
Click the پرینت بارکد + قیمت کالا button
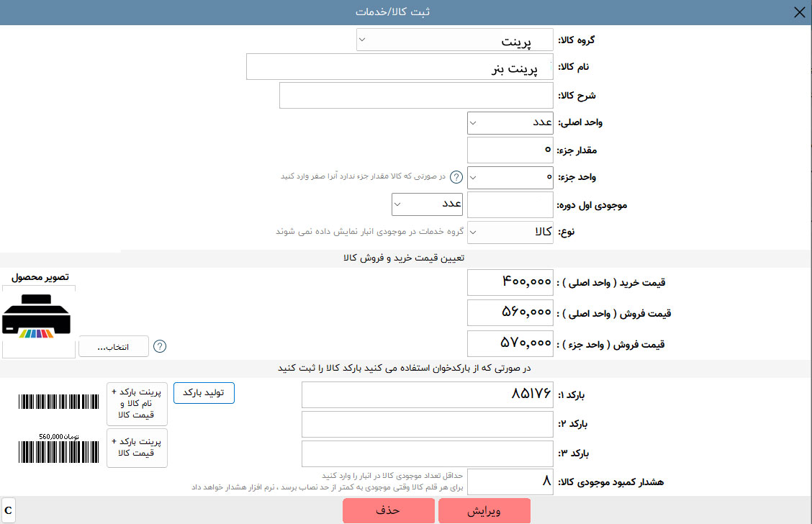point(137,448)
